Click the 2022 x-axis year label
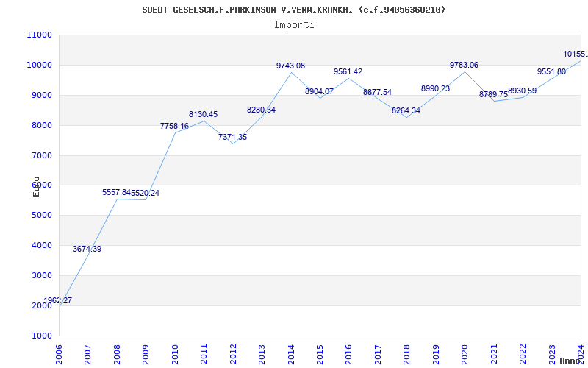Screen dimensions: 588x368 point(523,354)
